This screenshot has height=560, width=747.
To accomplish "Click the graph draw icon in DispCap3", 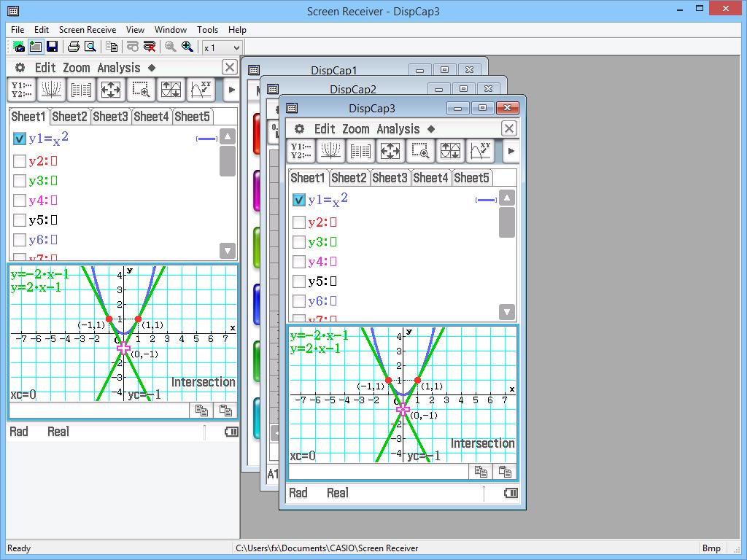I will [x=330, y=151].
